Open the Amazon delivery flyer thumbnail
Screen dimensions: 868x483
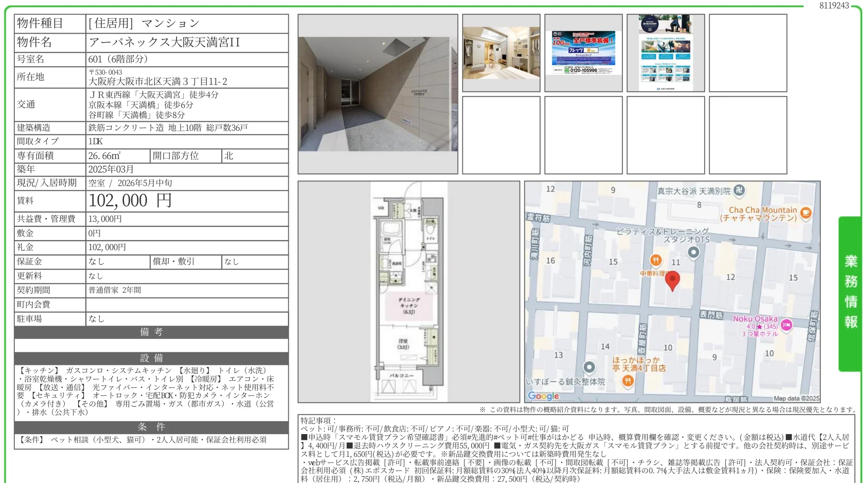click(x=666, y=53)
